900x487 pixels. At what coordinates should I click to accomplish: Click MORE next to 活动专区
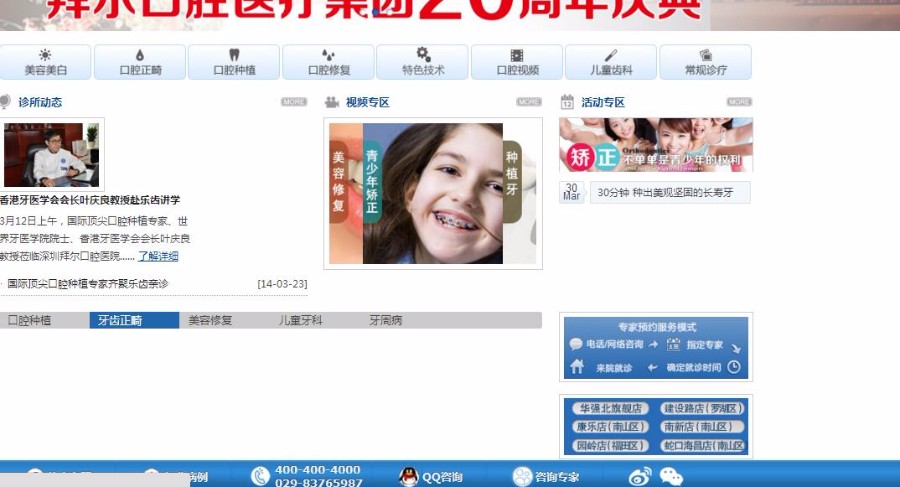[x=739, y=102]
